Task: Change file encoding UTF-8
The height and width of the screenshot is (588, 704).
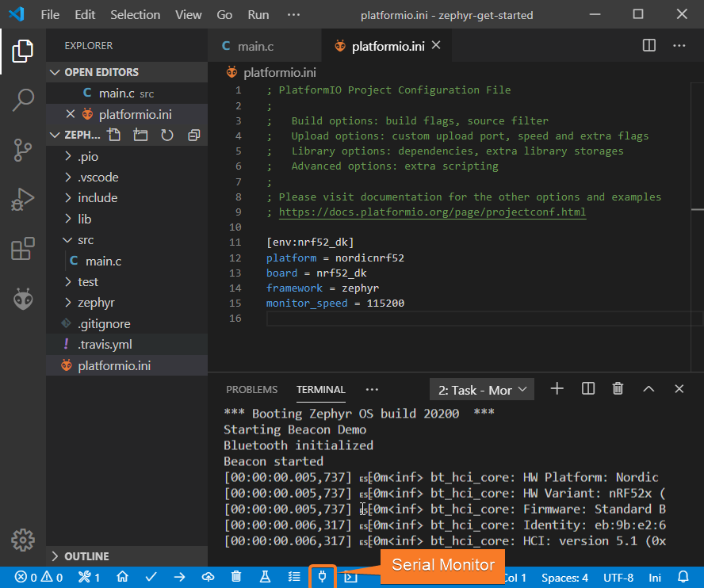Action: tap(618, 577)
